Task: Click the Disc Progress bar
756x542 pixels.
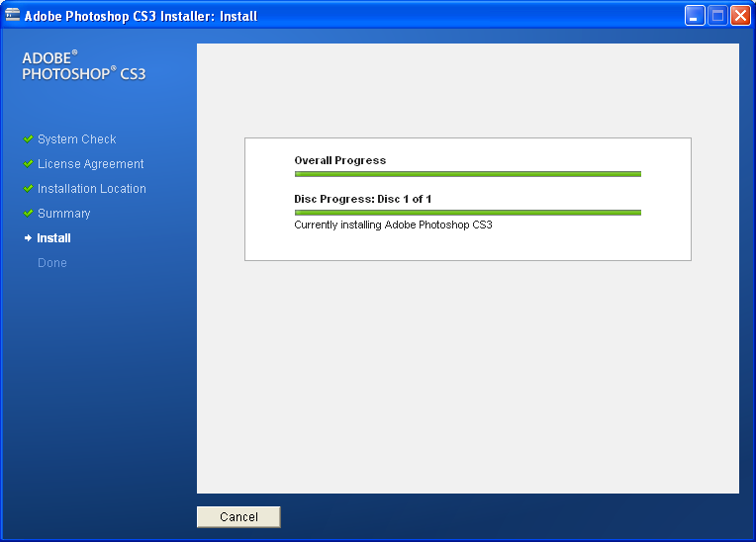Action: click(468, 213)
